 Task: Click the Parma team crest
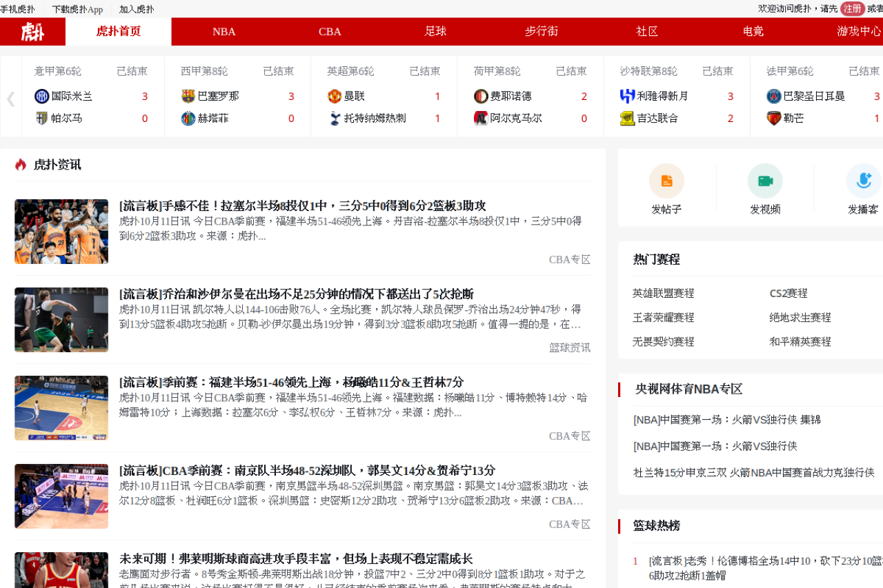(41, 118)
